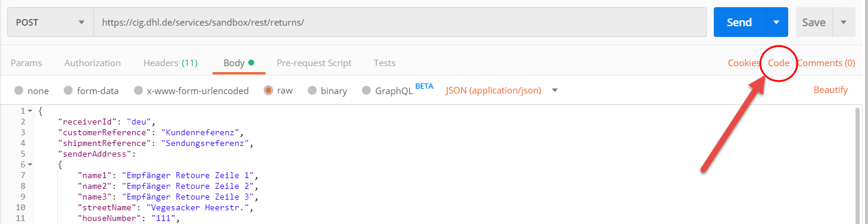Open the JSON (application/json) type dropdown
This screenshot has height=224, width=868.
[x=502, y=91]
